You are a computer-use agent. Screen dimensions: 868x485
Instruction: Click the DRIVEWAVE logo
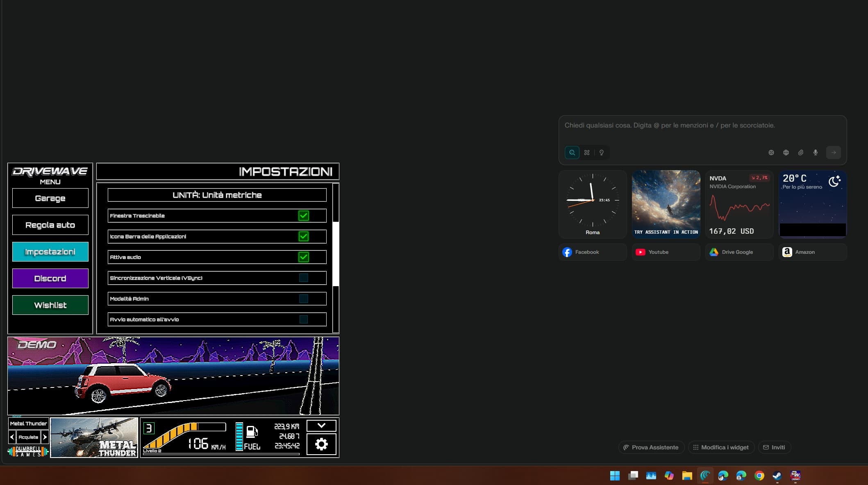click(50, 171)
